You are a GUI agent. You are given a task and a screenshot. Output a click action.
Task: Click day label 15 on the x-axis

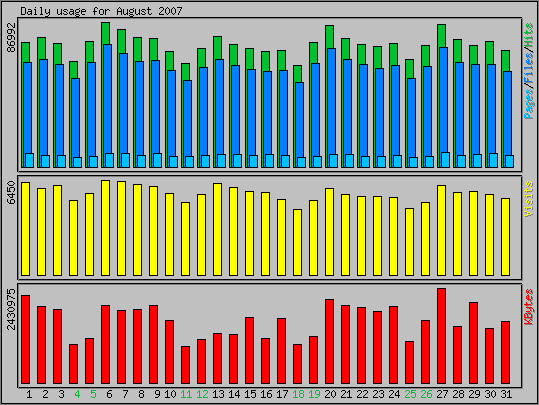click(x=250, y=394)
